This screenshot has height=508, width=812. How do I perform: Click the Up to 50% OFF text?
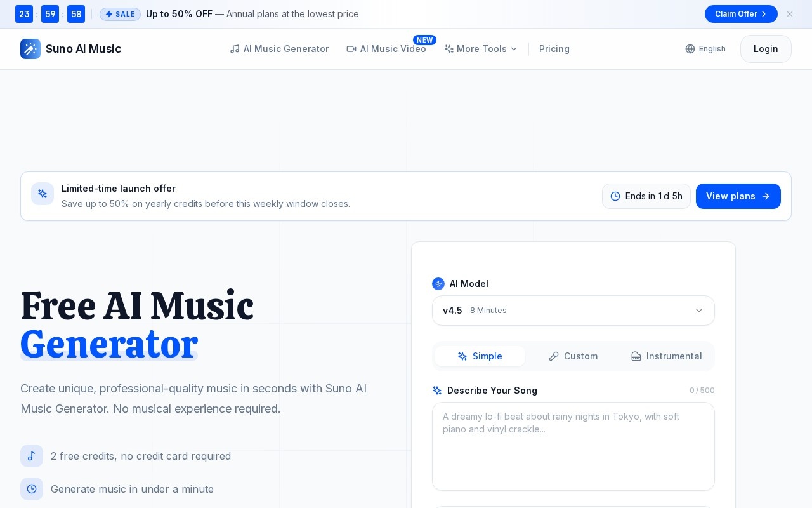pyautogui.click(x=179, y=14)
